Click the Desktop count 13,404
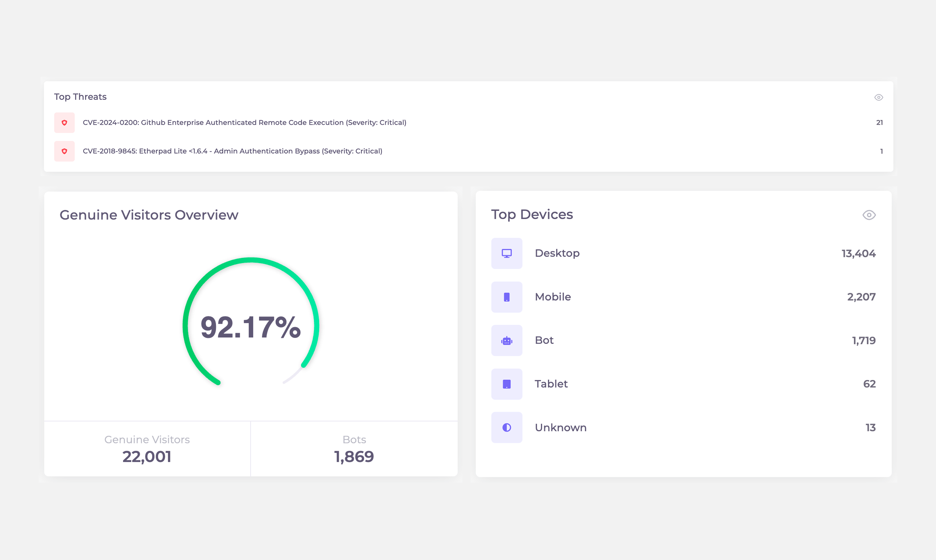This screenshot has height=560, width=936. (x=858, y=253)
